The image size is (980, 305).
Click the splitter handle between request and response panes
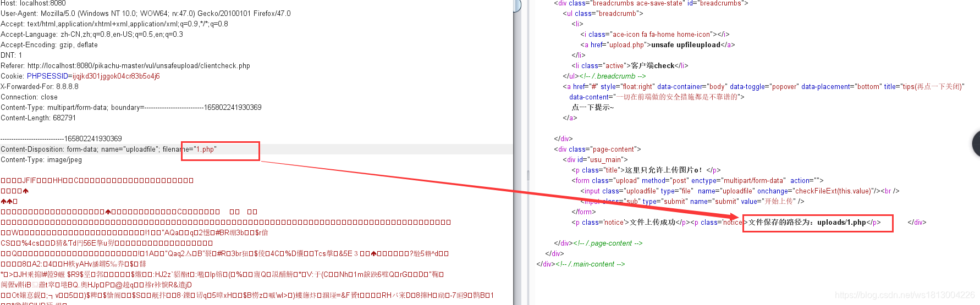point(528,175)
